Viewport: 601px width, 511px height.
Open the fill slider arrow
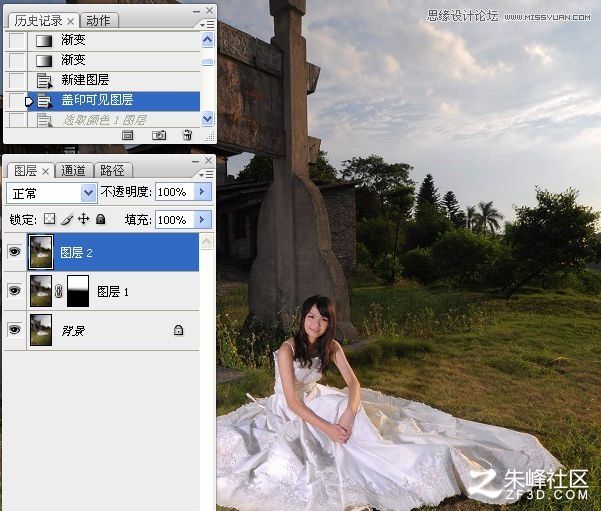coord(203,220)
